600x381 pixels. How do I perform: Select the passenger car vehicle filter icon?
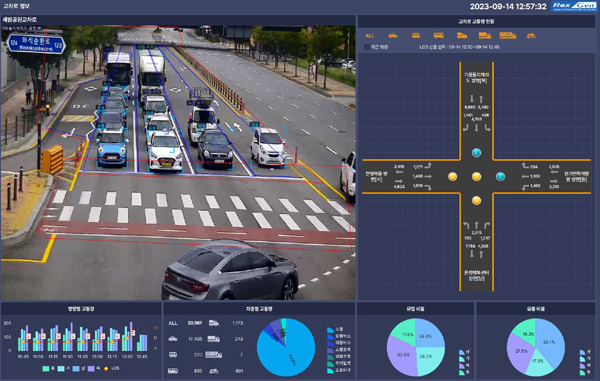point(393,36)
